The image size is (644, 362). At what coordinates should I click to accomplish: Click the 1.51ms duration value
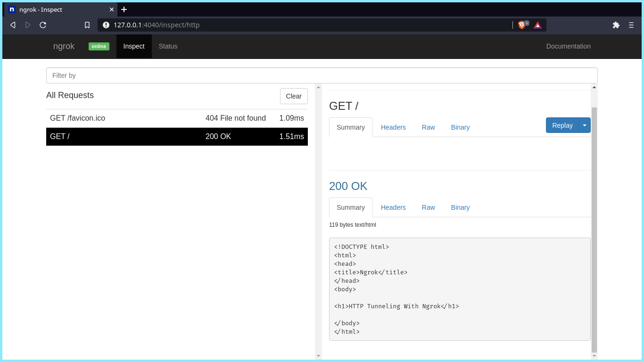pyautogui.click(x=291, y=137)
